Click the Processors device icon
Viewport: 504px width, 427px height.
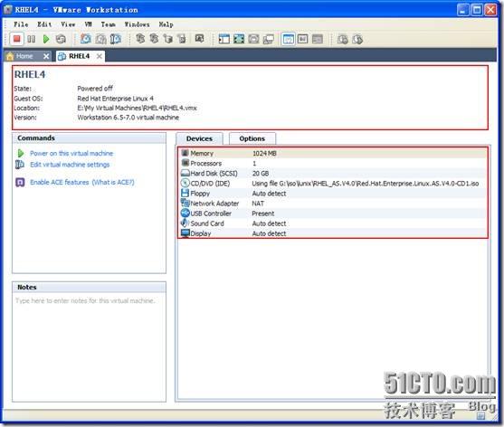[185, 163]
